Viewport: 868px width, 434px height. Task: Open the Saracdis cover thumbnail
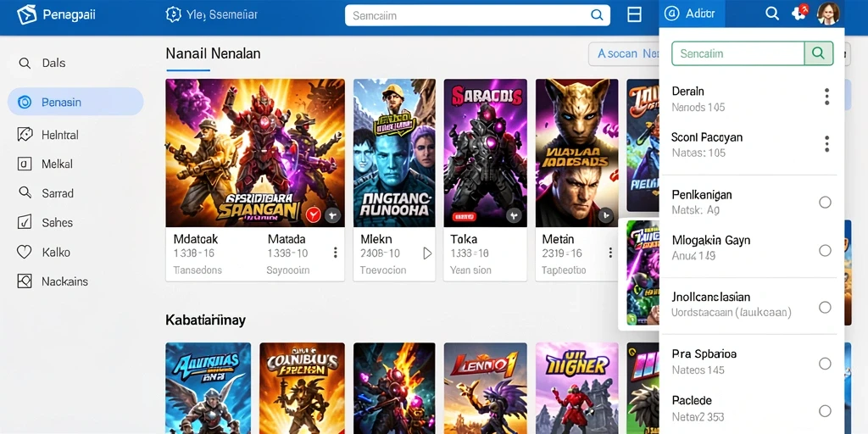coord(485,153)
